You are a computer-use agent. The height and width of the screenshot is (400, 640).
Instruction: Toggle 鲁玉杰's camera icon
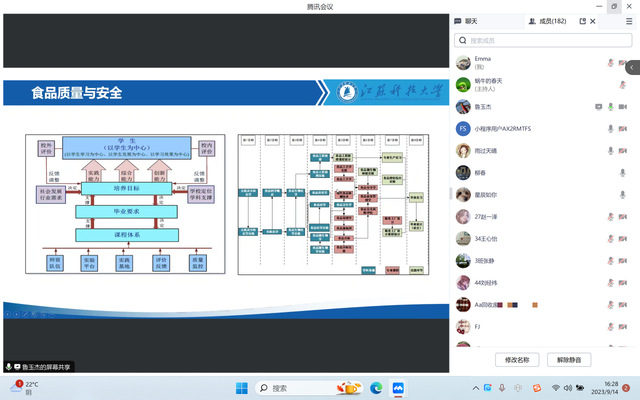tap(624, 106)
